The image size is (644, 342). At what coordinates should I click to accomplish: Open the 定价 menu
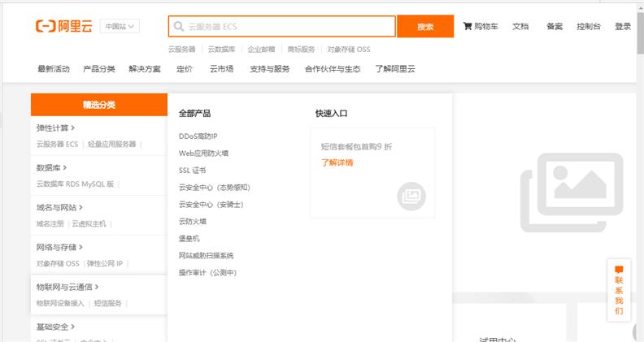coord(185,69)
